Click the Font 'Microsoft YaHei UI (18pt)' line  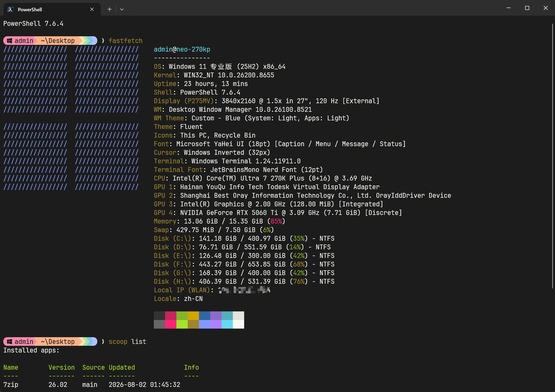click(280, 144)
